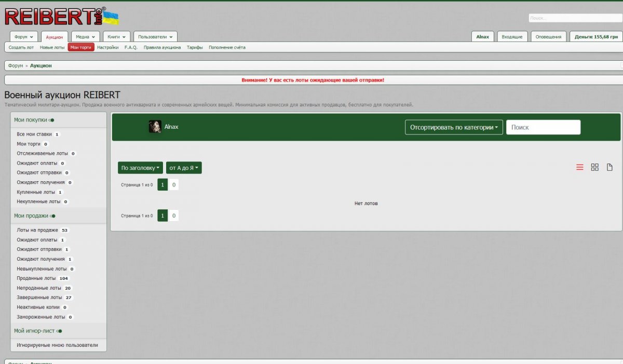Go to page 1 in bottom pagination
The height and width of the screenshot is (364, 623).
pos(162,215)
